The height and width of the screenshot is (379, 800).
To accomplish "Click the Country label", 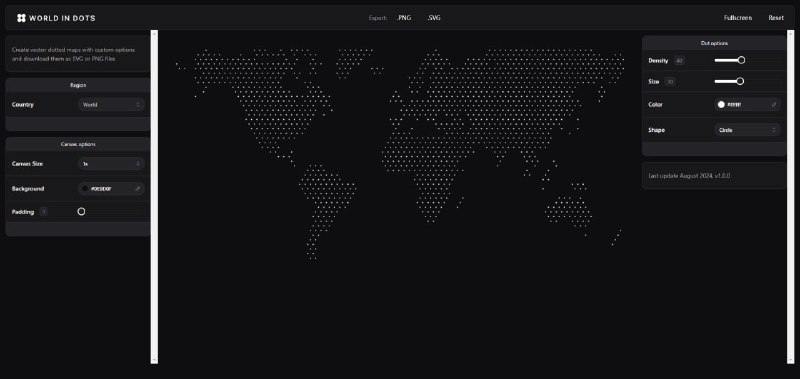I will click(22, 105).
